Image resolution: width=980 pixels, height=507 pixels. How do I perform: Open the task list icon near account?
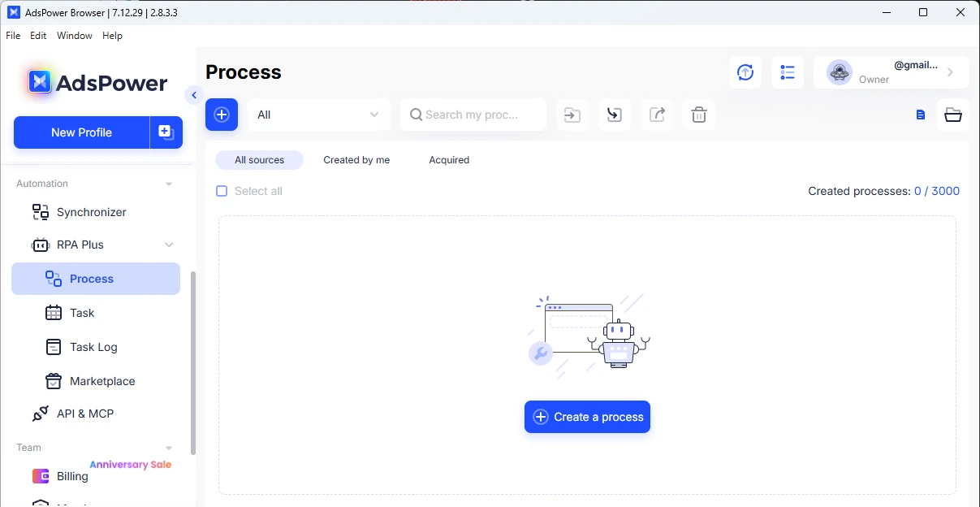point(787,72)
